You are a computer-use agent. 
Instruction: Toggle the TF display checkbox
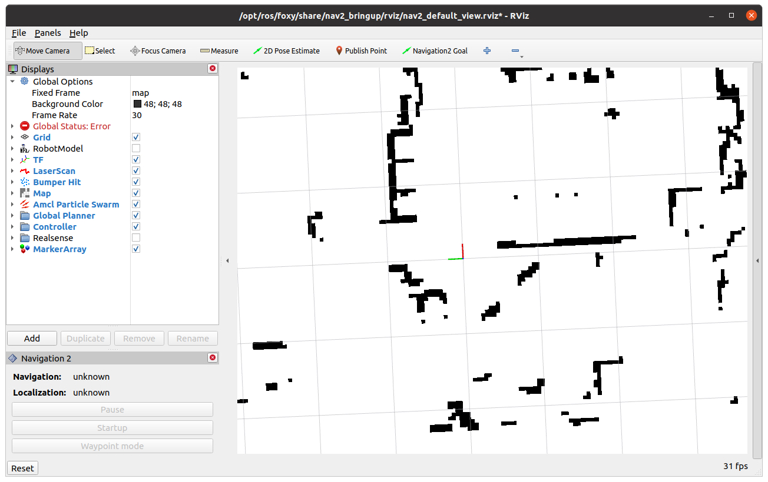point(136,160)
